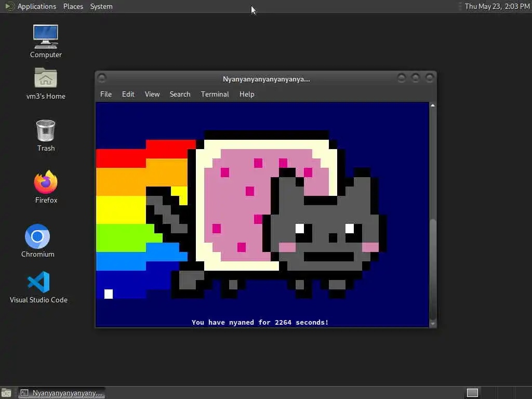
Task: Open the System menu in top panel
Action: coord(101,6)
